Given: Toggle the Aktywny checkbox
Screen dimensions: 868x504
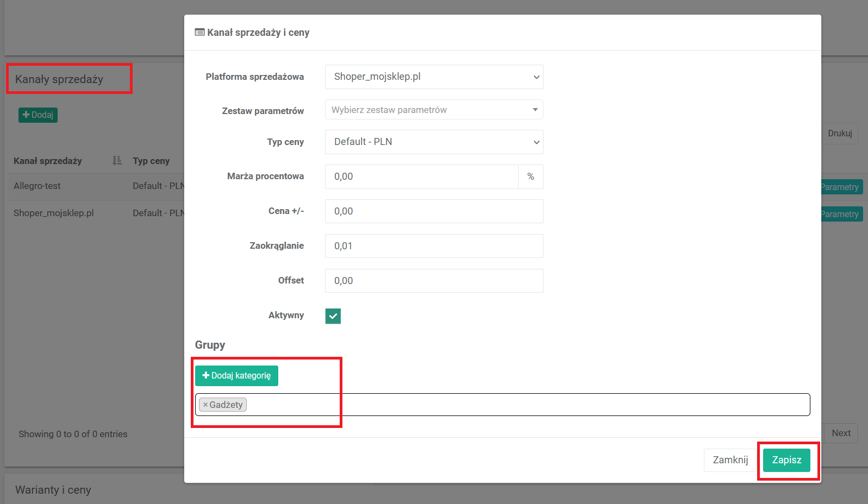Looking at the screenshot, I should (x=333, y=316).
